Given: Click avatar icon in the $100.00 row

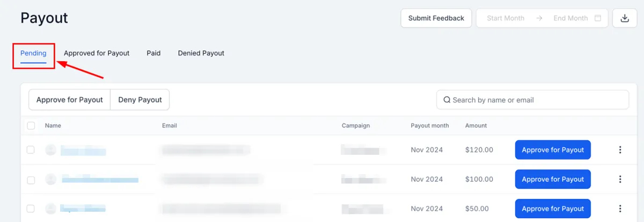Looking at the screenshot, I should pyautogui.click(x=50, y=179).
